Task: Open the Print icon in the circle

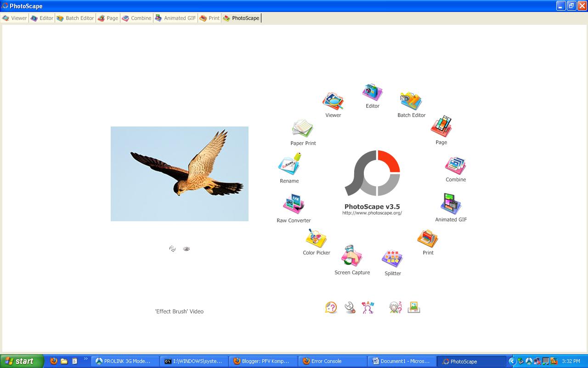Action: click(x=428, y=239)
